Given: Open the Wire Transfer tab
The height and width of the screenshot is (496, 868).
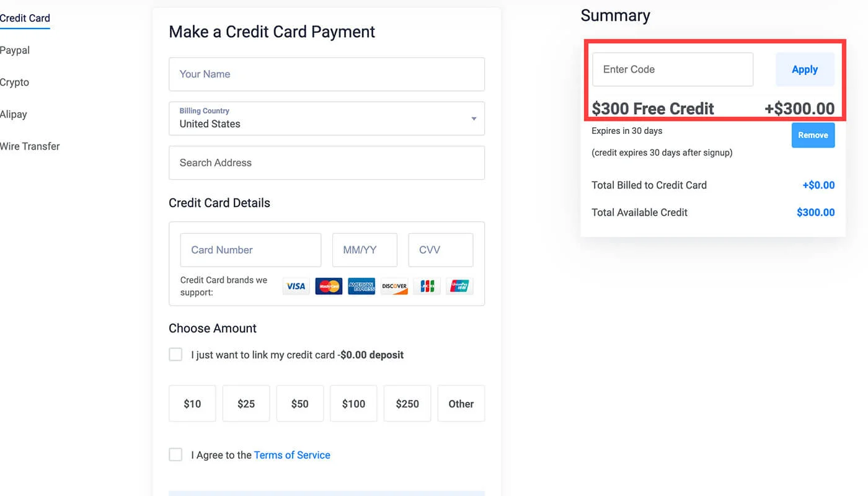Looking at the screenshot, I should [30, 146].
